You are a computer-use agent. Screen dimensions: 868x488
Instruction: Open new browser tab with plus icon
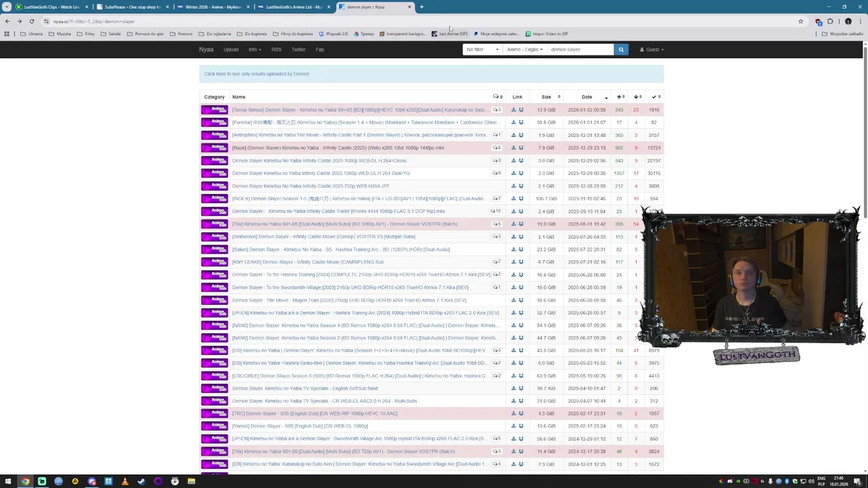[421, 7]
